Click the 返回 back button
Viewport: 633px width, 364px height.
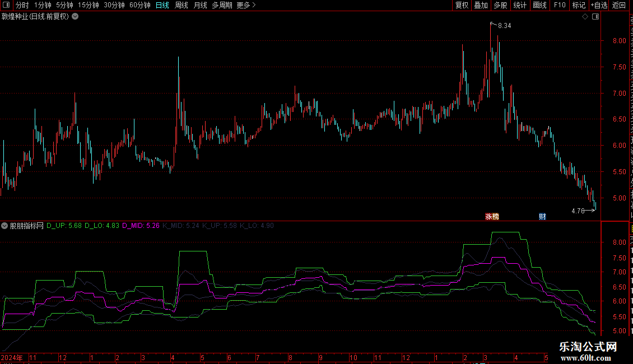(x=619, y=5)
